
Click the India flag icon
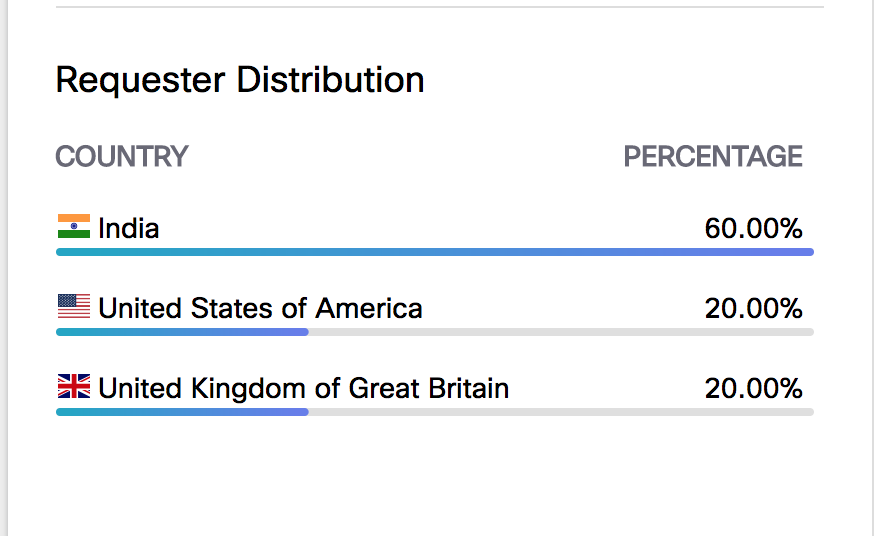coord(74,227)
